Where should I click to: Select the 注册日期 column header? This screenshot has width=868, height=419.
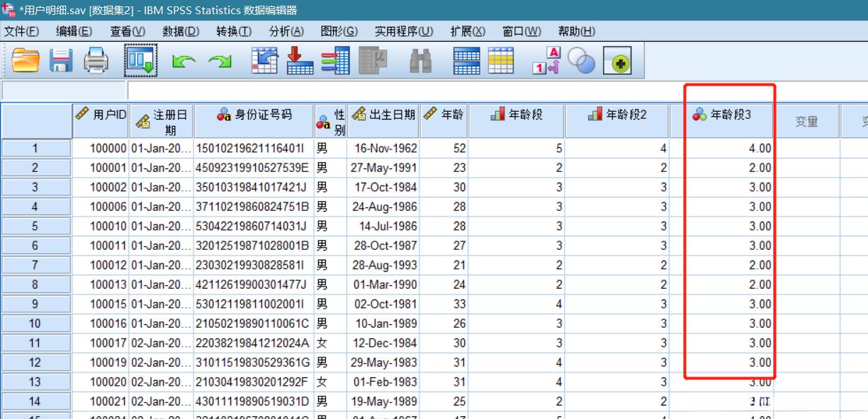pyautogui.click(x=162, y=121)
